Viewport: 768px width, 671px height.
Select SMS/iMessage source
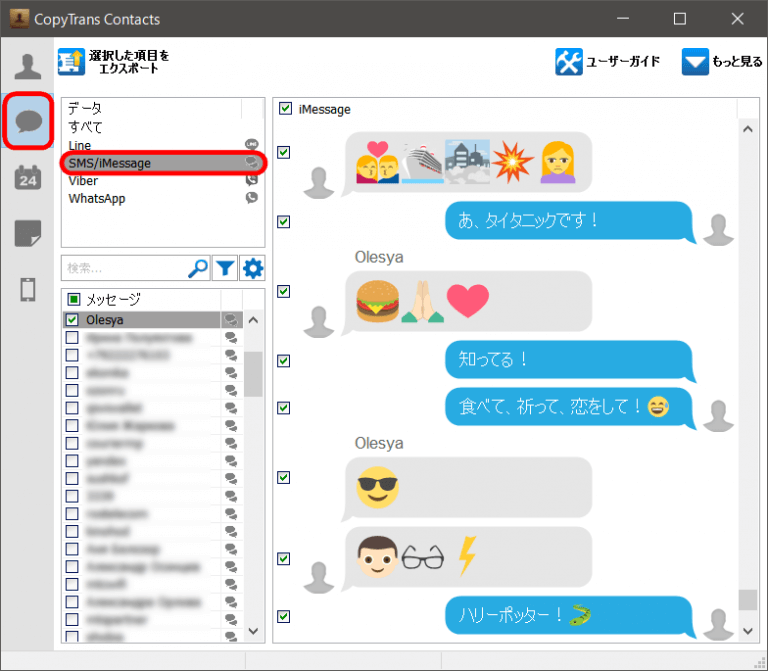point(163,163)
